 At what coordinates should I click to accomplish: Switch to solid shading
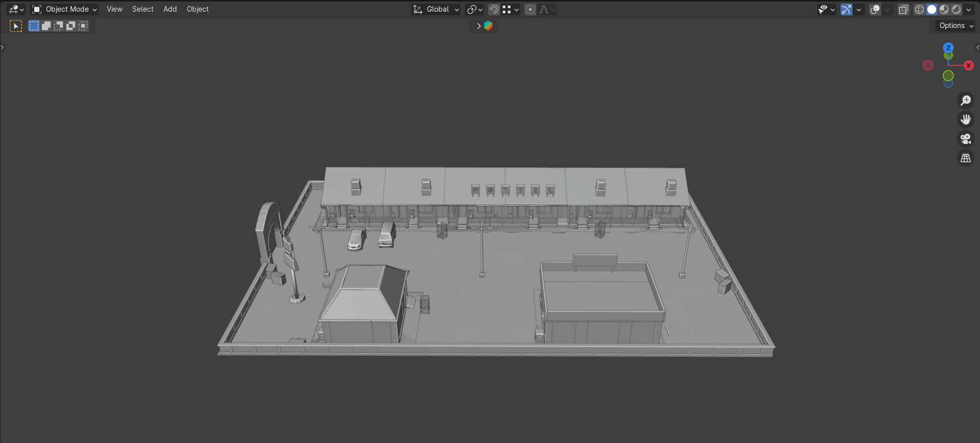(x=931, y=9)
